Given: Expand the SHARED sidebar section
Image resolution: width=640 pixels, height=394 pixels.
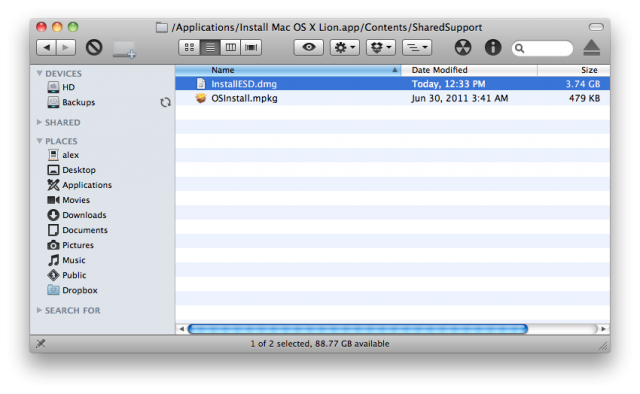Looking at the screenshot, I should (39, 122).
